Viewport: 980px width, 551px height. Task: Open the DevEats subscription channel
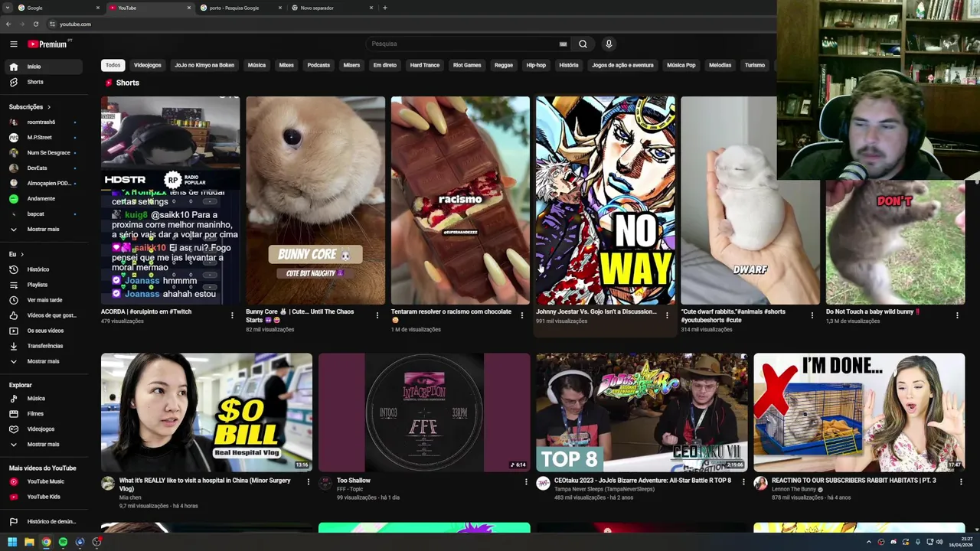click(x=44, y=168)
